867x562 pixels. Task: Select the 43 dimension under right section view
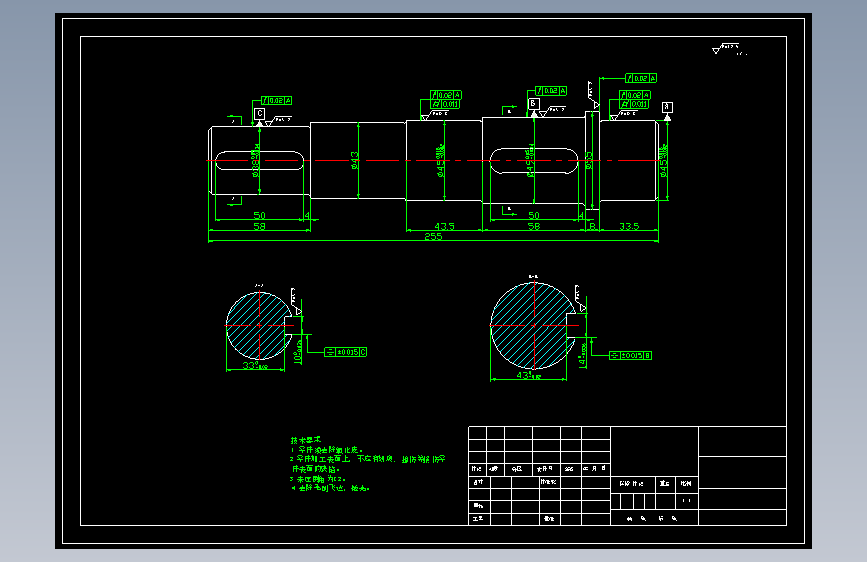[529, 376]
